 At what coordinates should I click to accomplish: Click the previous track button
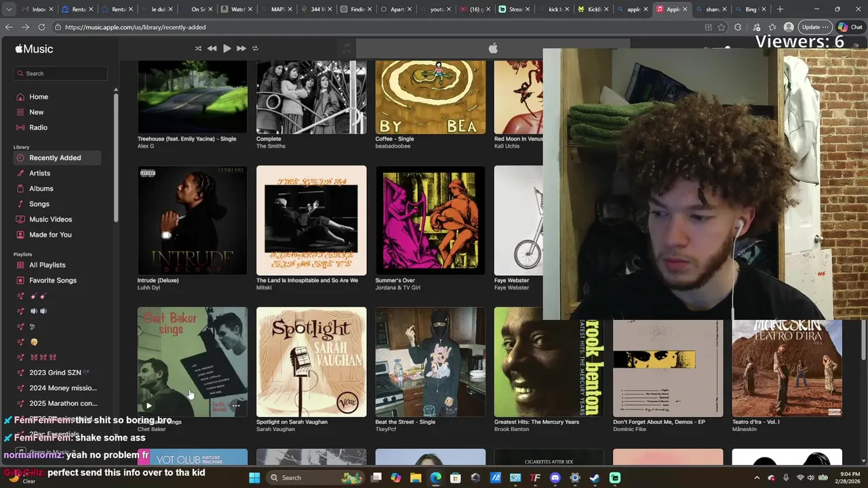pyautogui.click(x=212, y=49)
